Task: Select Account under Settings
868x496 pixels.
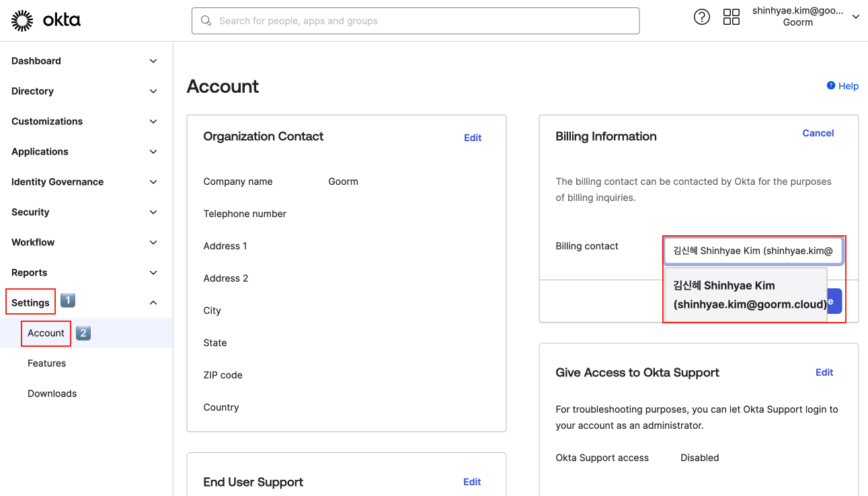Action: (x=46, y=333)
